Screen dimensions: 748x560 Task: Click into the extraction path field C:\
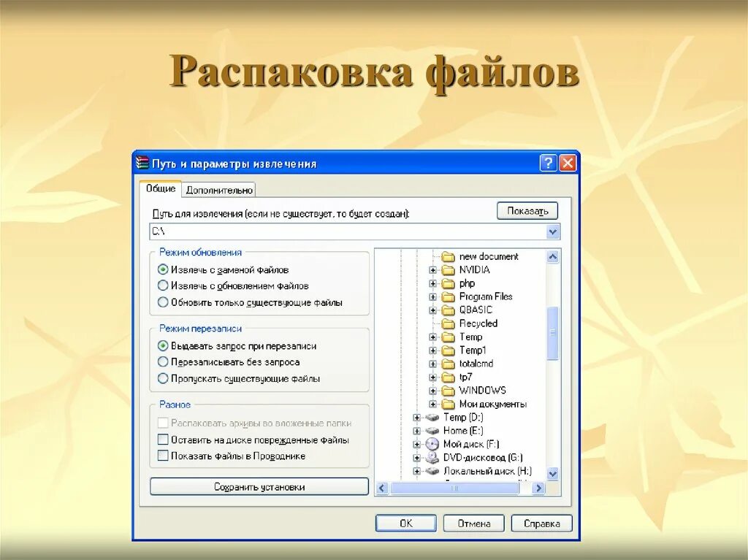[348, 232]
